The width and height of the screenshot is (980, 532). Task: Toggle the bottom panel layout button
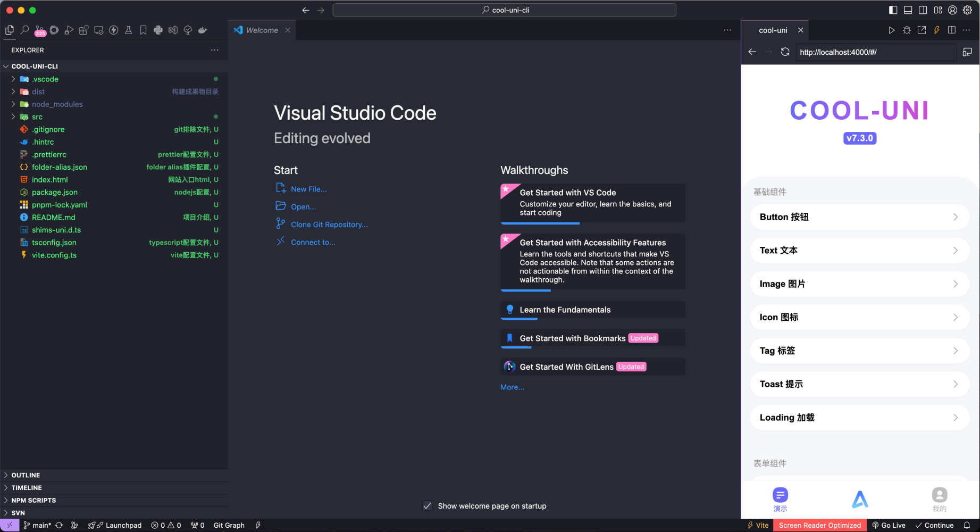(908, 10)
